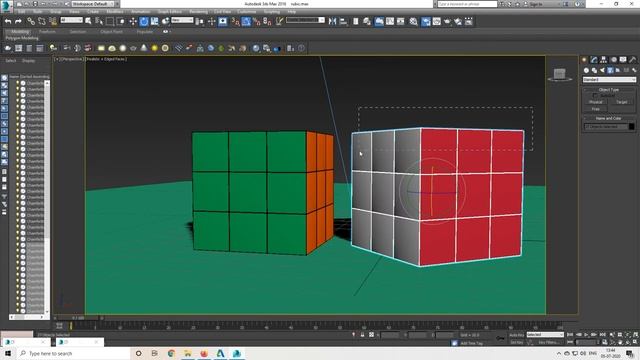Toggle the Snaps (3D snap) button
The height and width of the screenshot is (360, 640).
pyautogui.click(x=235, y=21)
